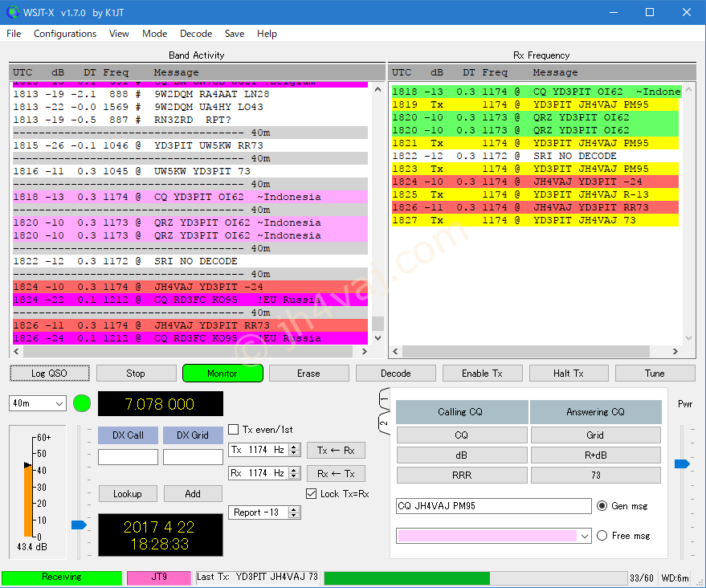
Task: Click the orange signal level meter
Action: (28, 501)
